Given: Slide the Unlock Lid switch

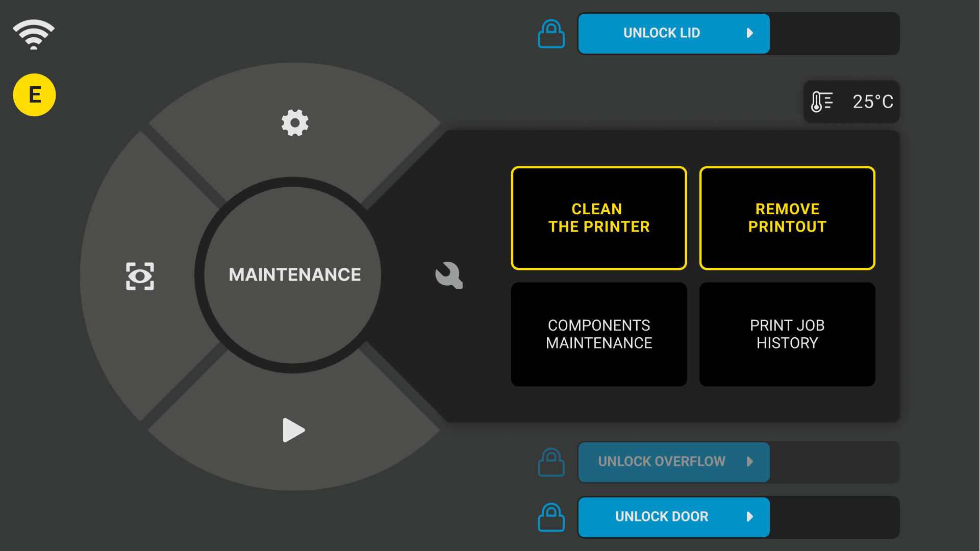Looking at the screenshot, I should [661, 33].
